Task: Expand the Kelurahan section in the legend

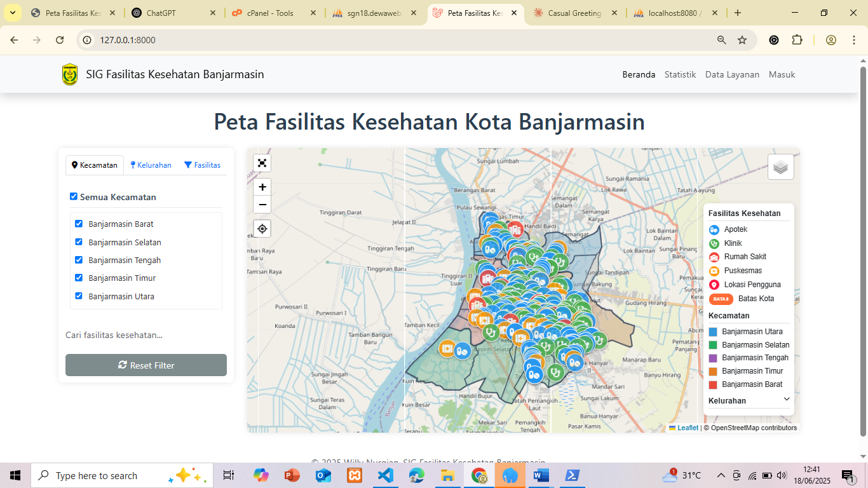Action: 787,399
